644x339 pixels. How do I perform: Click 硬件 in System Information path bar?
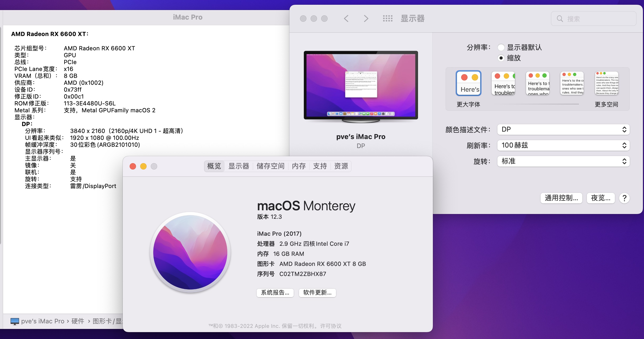[x=78, y=321]
